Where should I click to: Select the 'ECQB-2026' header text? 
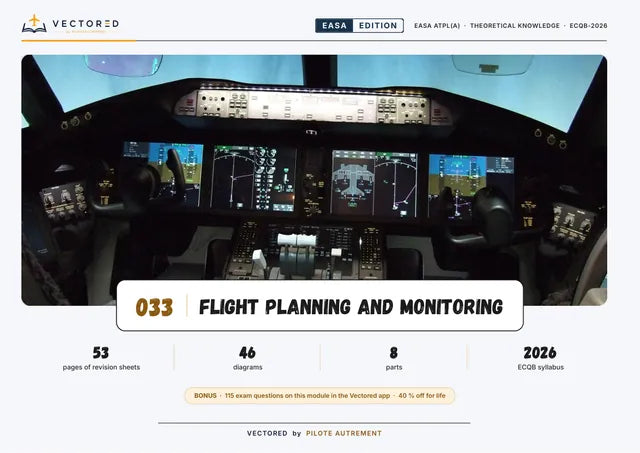pyautogui.click(x=588, y=26)
